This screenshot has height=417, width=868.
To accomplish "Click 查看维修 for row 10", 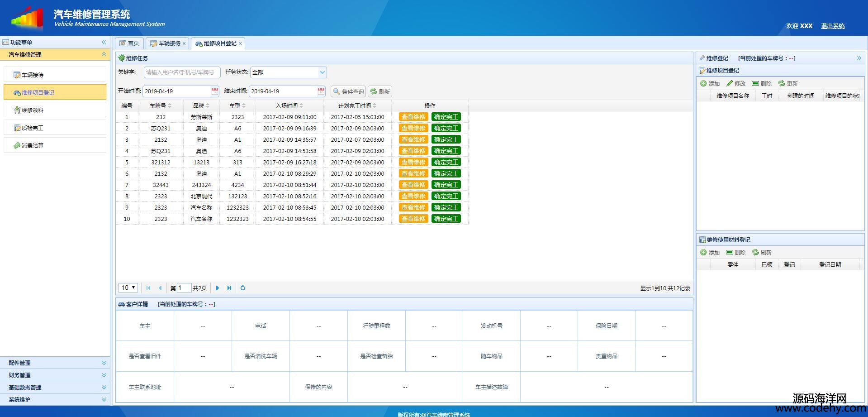I will tap(413, 219).
